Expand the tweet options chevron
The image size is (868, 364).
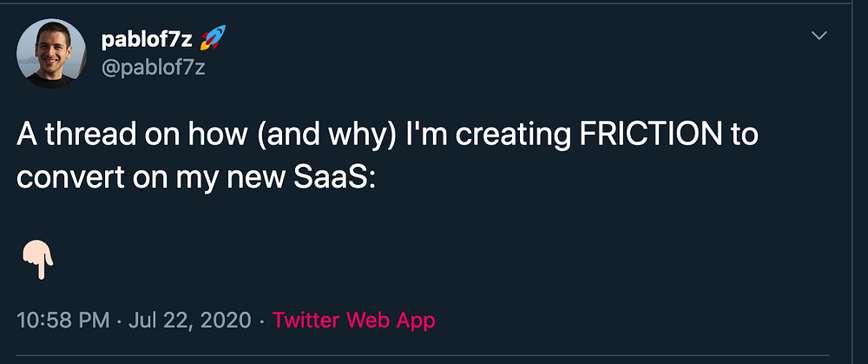click(819, 36)
